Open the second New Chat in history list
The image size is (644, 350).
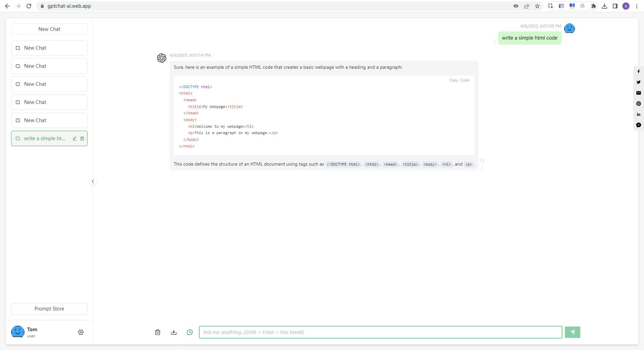click(49, 66)
